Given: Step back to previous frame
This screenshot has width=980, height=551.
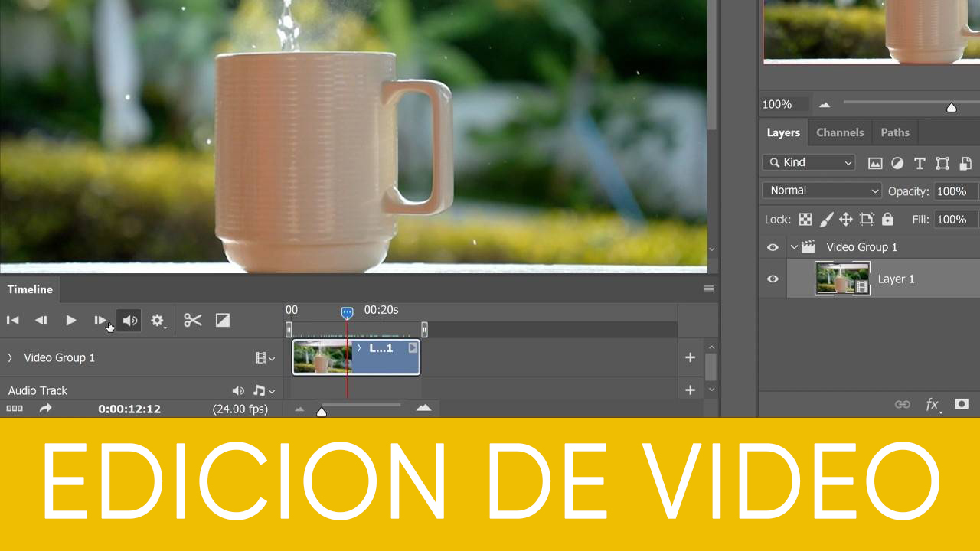Looking at the screenshot, I should point(41,321).
